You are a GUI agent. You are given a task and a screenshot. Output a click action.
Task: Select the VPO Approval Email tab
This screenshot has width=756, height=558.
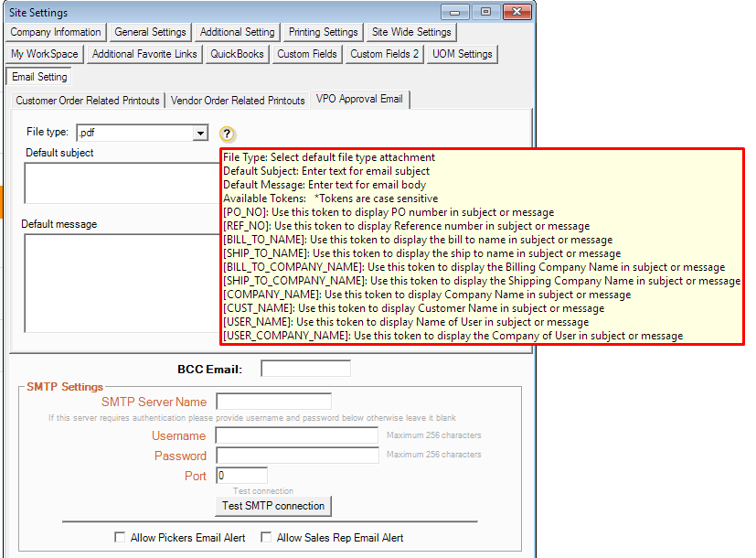pos(358,99)
